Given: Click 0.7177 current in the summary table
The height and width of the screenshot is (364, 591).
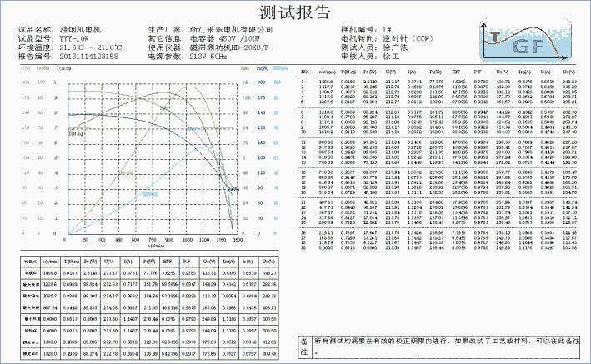Looking at the screenshot, I should [x=130, y=285].
